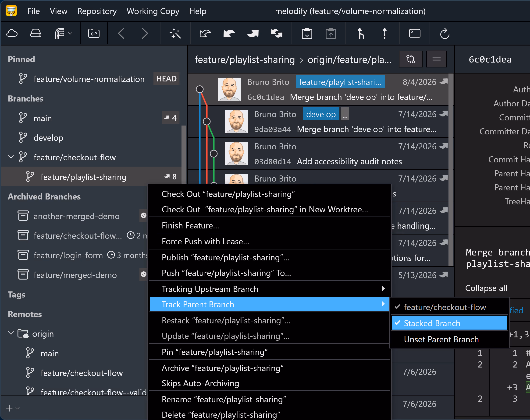Click the Collapse all link
Screen dimensions: 530x420
tap(486, 288)
